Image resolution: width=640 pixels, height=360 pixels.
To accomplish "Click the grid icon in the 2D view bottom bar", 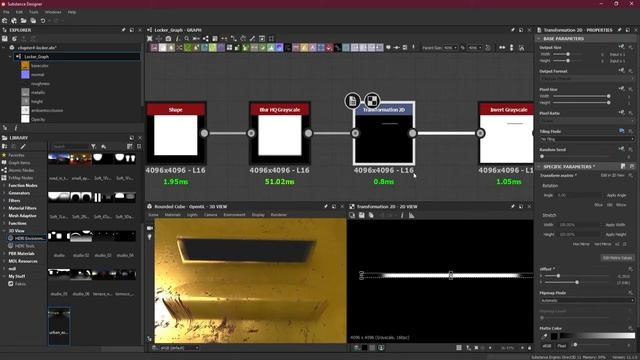I will pyautogui.click(x=459, y=348).
